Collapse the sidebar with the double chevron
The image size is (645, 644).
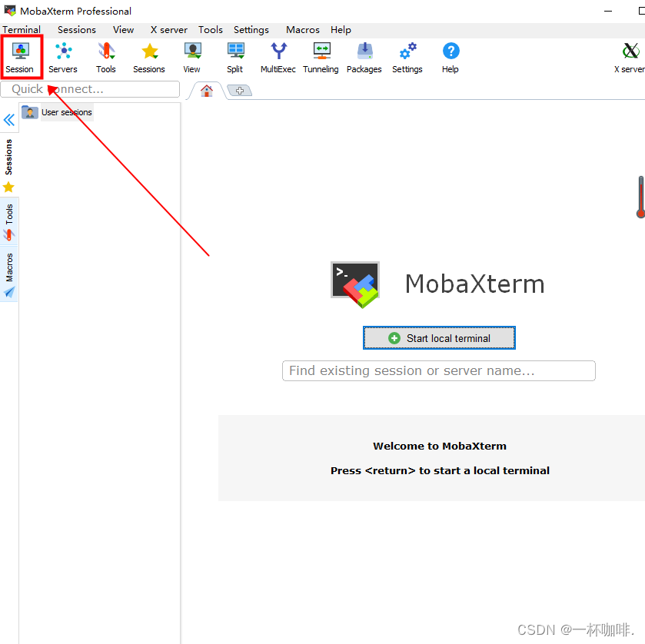point(9,120)
